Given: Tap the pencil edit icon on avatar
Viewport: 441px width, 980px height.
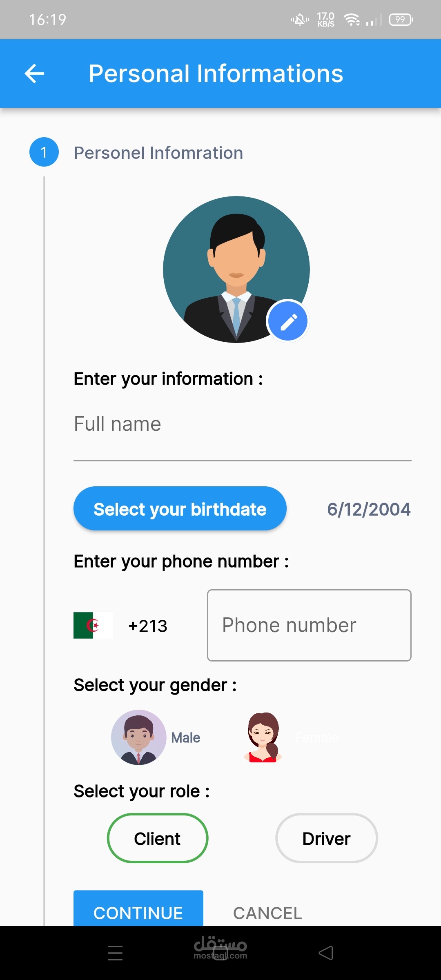Looking at the screenshot, I should coord(288,321).
